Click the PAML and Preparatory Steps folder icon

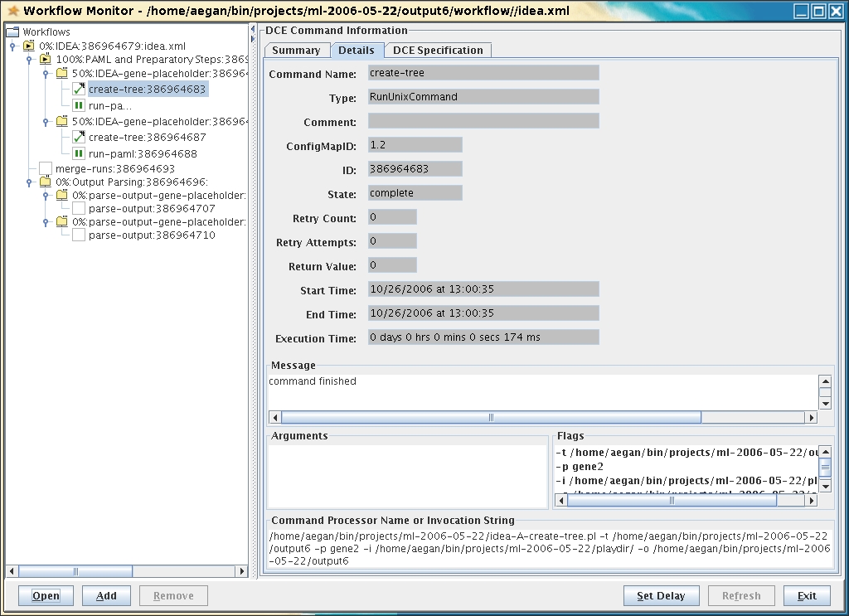pos(46,60)
